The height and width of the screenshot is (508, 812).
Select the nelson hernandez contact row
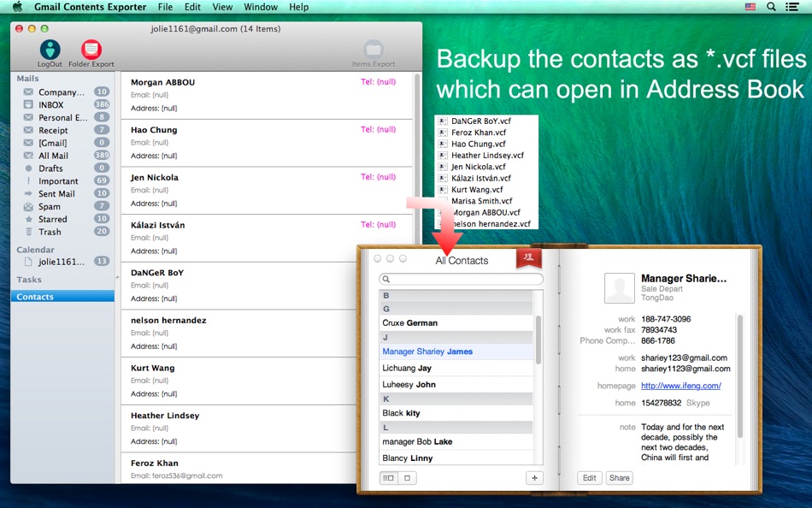(239, 334)
